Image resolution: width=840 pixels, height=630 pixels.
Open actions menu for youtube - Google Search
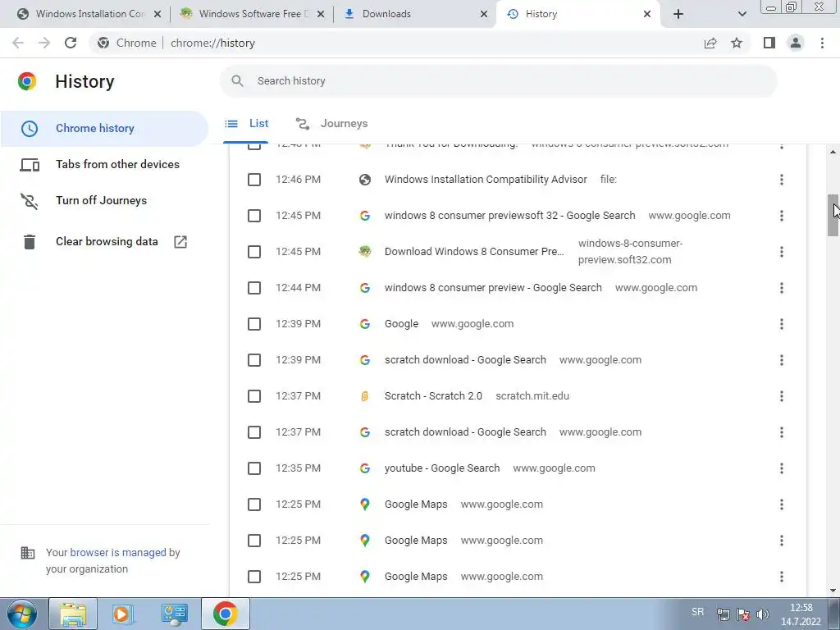[x=782, y=468]
